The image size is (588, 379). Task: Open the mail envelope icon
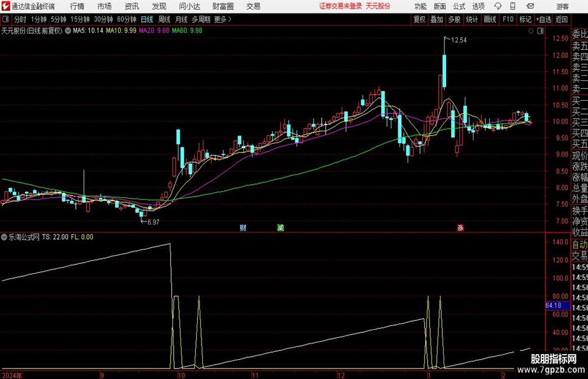tap(530, 6)
